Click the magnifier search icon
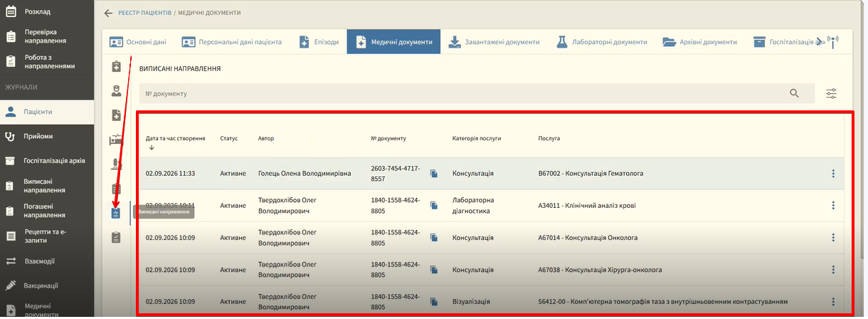Image resolution: width=868 pixels, height=319 pixels. click(x=795, y=93)
